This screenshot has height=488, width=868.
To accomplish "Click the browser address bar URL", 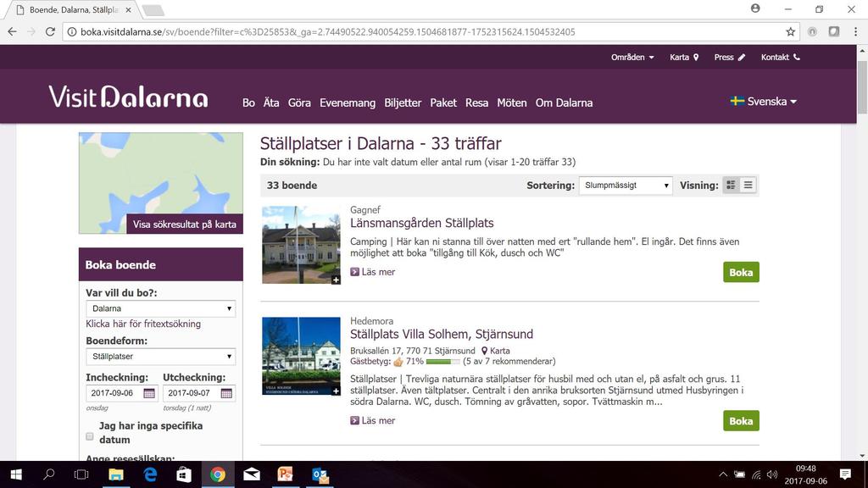I will click(328, 32).
